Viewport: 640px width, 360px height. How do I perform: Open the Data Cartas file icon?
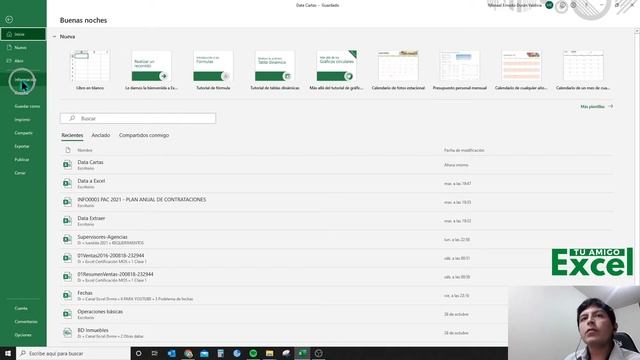tap(67, 164)
